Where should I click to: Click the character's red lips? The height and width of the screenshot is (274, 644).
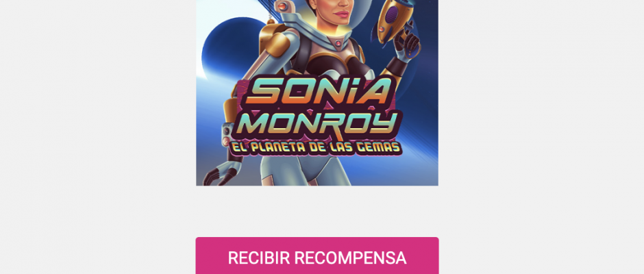(341, 15)
